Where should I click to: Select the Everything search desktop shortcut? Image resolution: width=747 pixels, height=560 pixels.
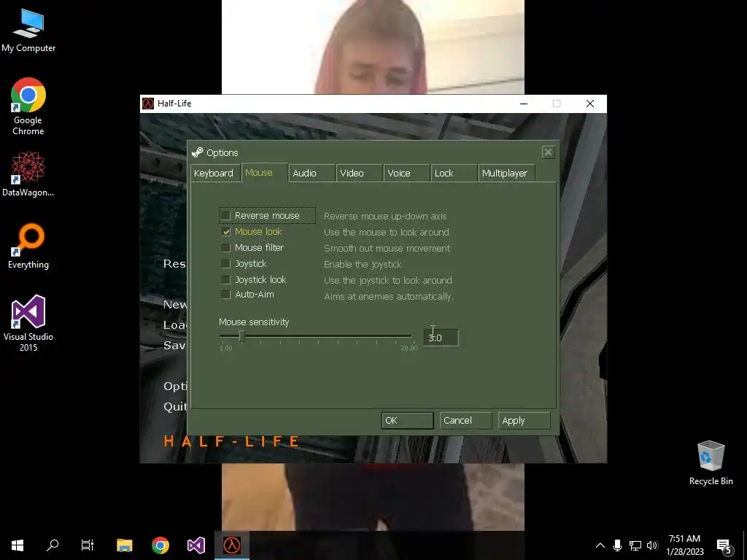point(28,246)
